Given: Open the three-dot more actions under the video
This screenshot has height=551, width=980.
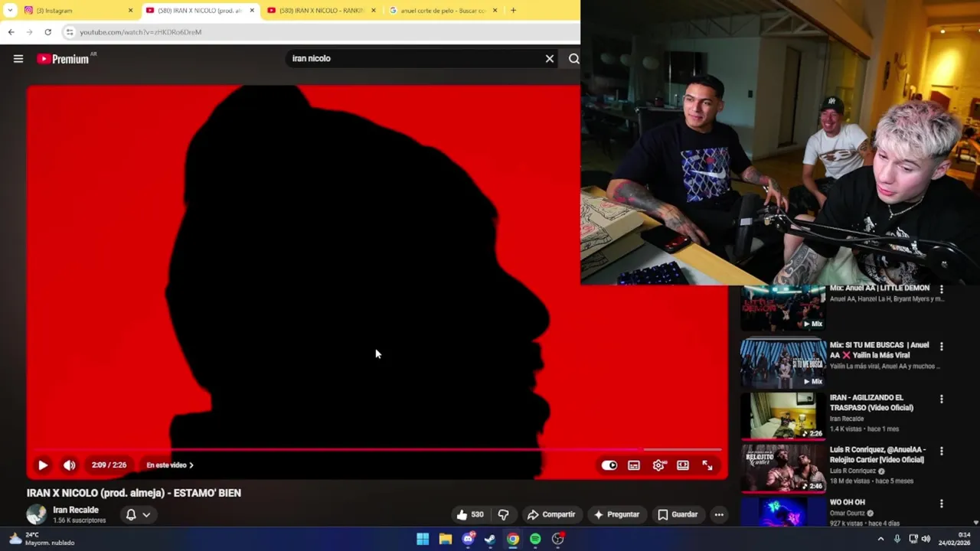Looking at the screenshot, I should (x=719, y=515).
